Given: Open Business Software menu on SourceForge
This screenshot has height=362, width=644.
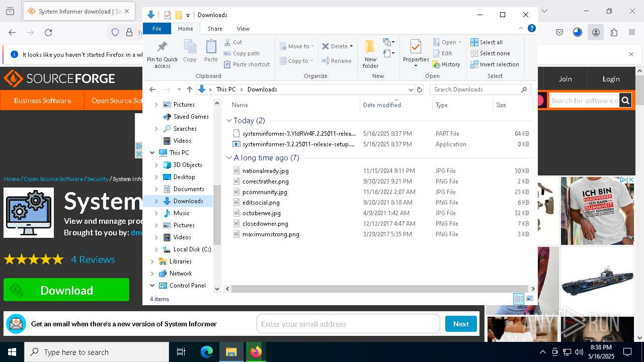Looking at the screenshot, I should [42, 101].
